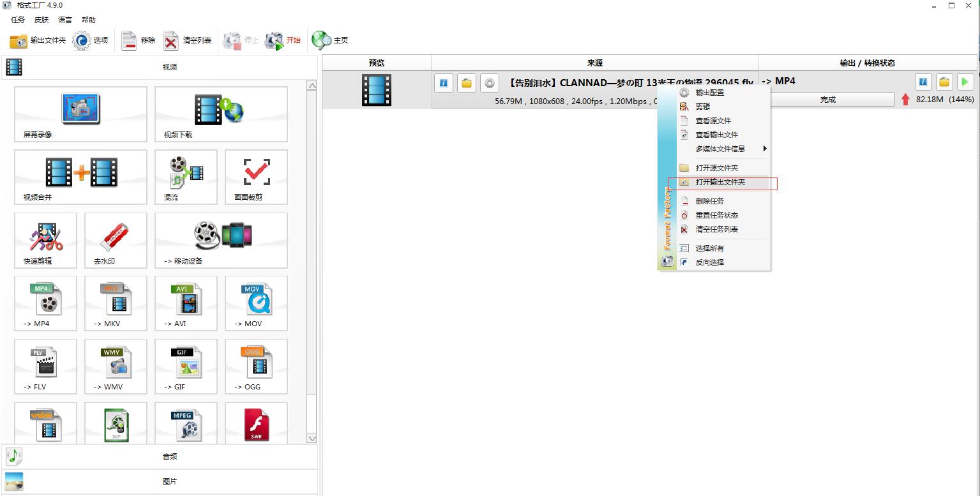
Task: Open the 去水印 tool
Action: pos(116,240)
